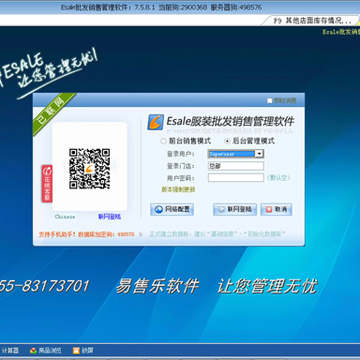Click the 锁屏 lock screen icon
The width and height of the screenshot is (360, 360).
click(x=76, y=350)
